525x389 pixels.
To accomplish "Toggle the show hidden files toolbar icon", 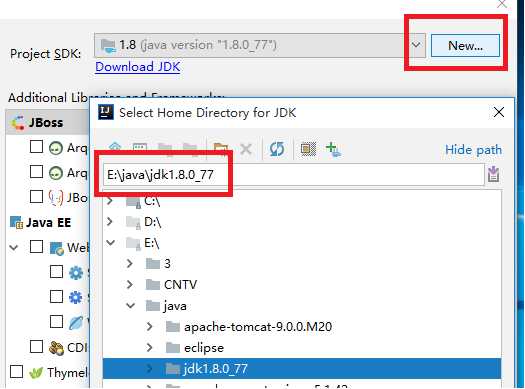I will click(308, 149).
